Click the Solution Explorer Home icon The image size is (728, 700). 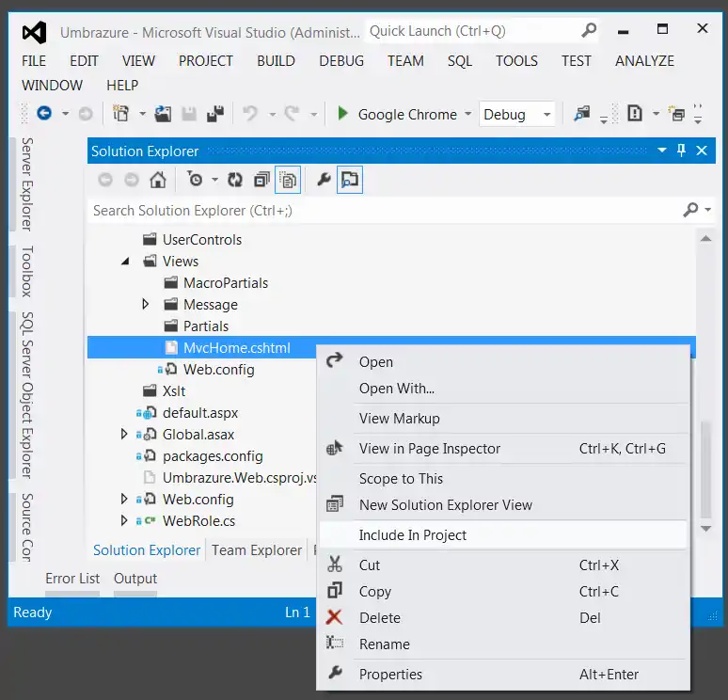coord(158,180)
